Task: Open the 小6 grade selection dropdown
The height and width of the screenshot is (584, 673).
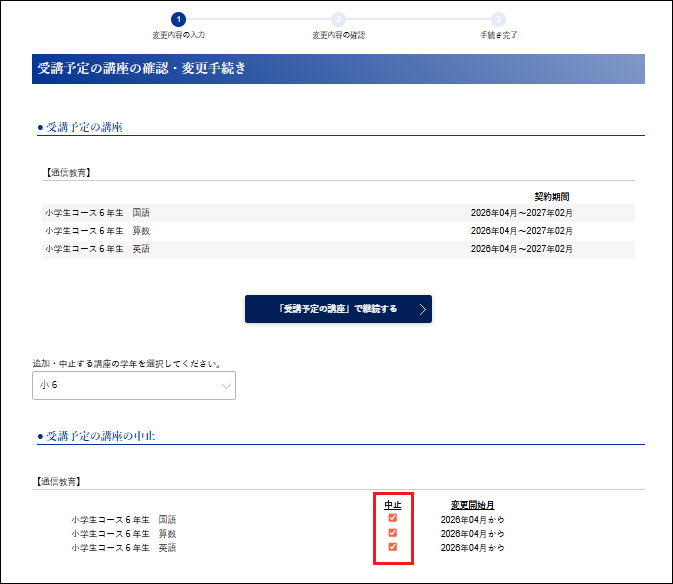Action: [134, 386]
